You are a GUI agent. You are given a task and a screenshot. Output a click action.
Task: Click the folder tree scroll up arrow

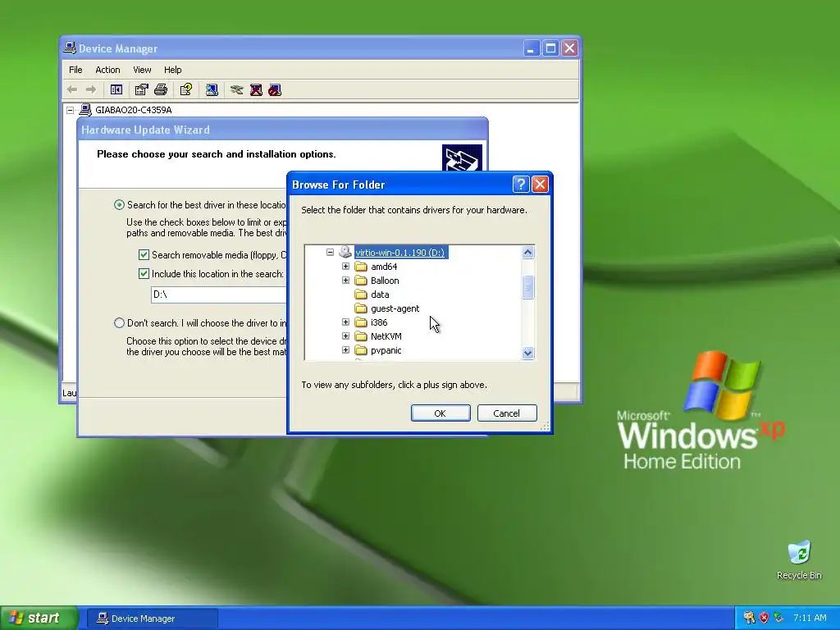tap(527, 253)
